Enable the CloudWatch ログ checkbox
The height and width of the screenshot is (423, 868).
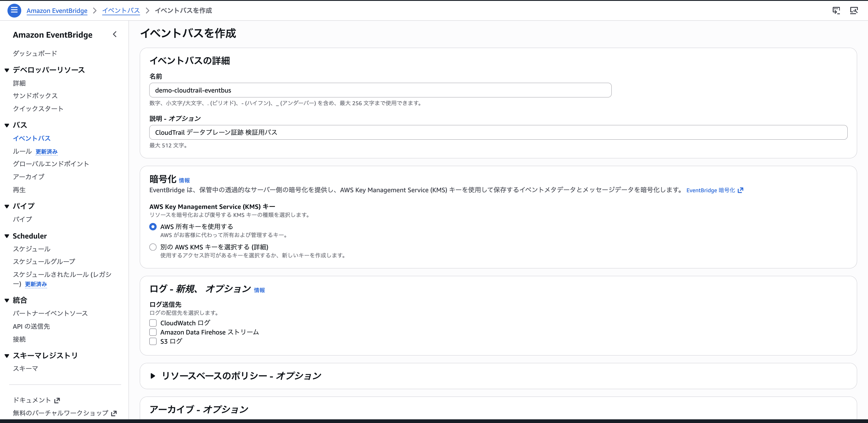[153, 323]
